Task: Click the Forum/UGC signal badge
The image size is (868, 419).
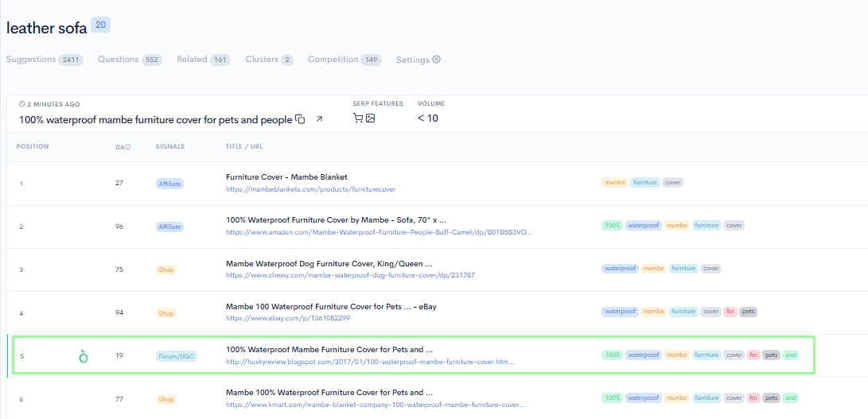Action: (177, 357)
